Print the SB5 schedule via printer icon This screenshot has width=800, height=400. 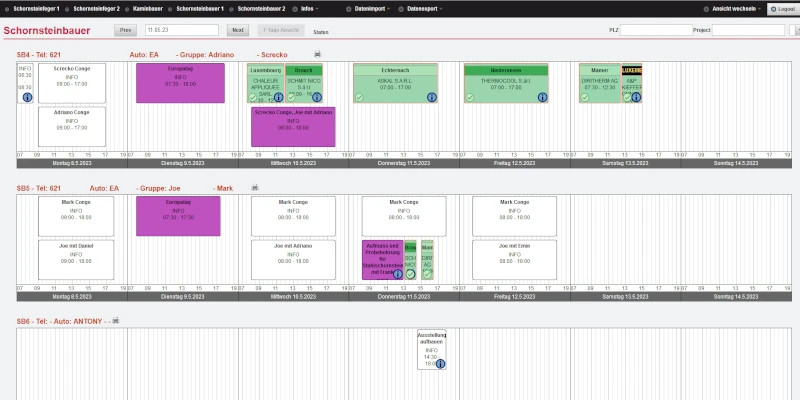coord(252,188)
